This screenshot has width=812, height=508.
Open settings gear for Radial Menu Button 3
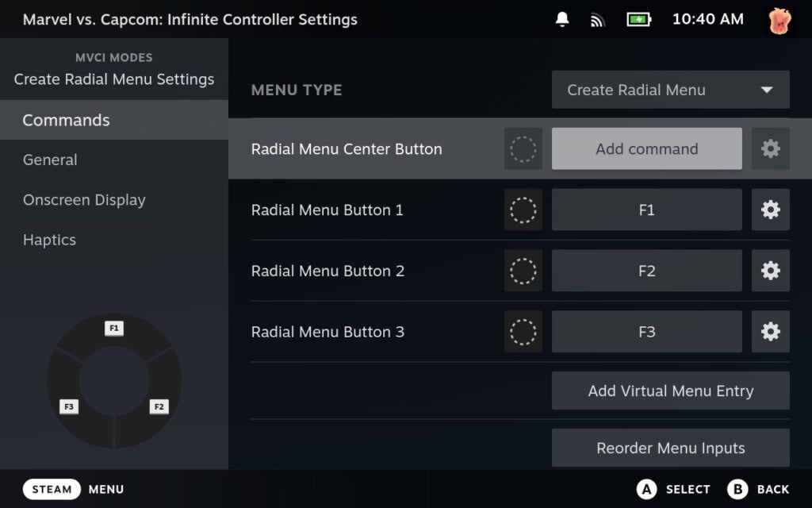pyautogui.click(x=770, y=331)
